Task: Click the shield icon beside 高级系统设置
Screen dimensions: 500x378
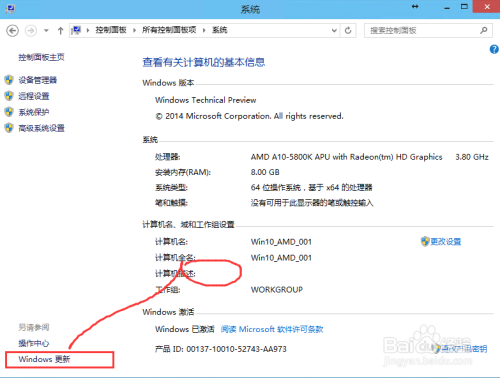Action: coord(9,128)
